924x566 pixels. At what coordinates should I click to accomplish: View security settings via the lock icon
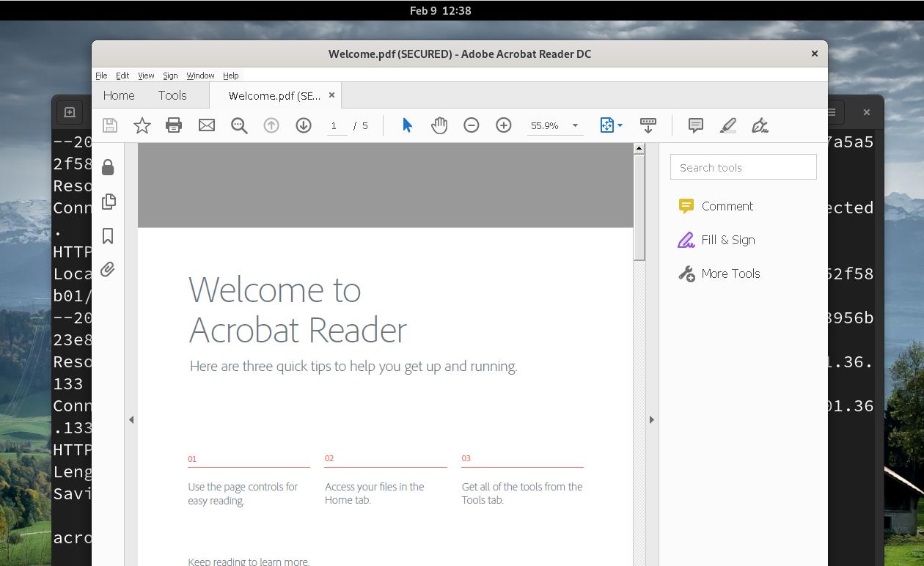108,167
